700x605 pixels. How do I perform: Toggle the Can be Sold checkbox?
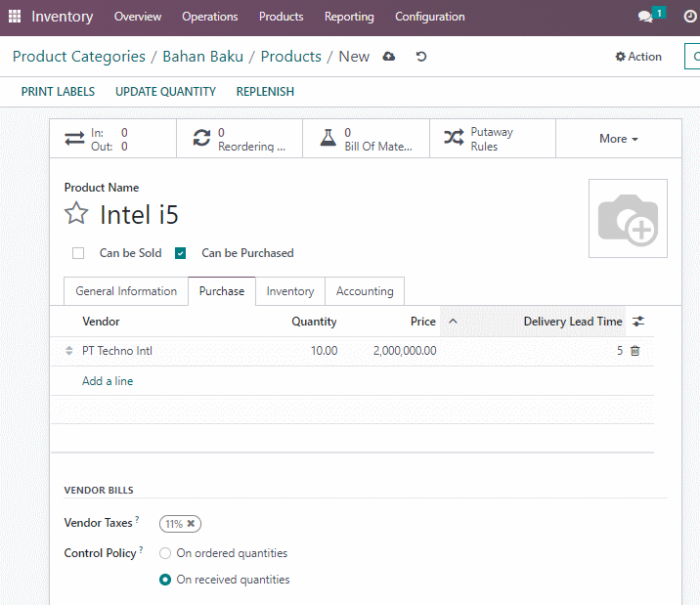pyautogui.click(x=78, y=253)
